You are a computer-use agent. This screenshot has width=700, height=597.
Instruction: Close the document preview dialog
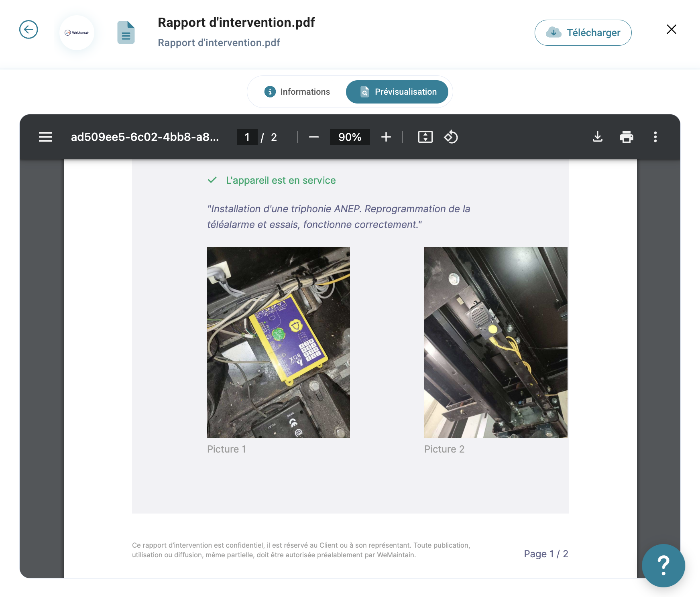tap(671, 29)
